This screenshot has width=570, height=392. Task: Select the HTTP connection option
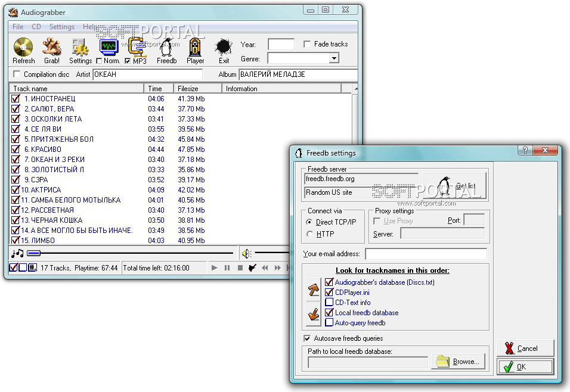309,234
